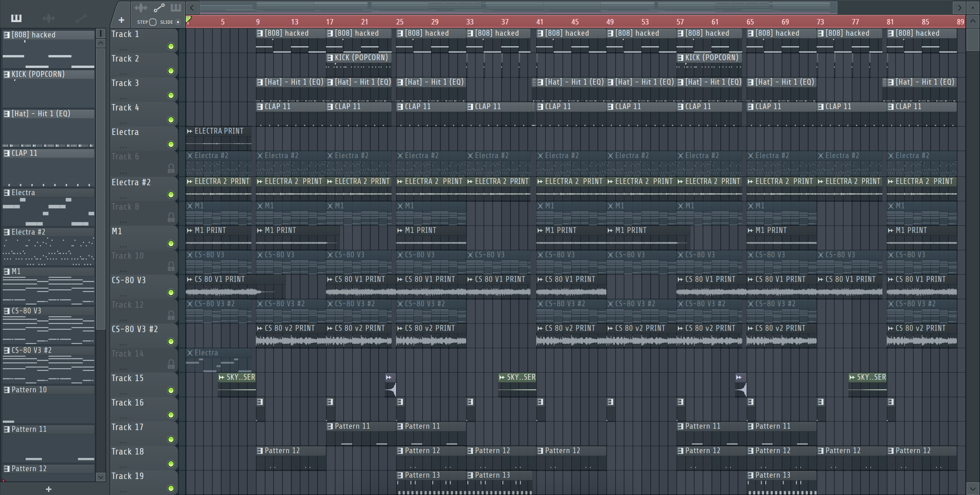Screen dimensions: 980x495
Task: Select the riser audio clip before bar 65
Action: click(741, 385)
